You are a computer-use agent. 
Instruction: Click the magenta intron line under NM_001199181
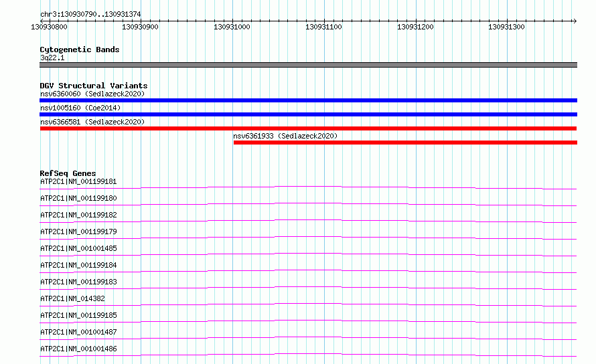tap(308, 187)
